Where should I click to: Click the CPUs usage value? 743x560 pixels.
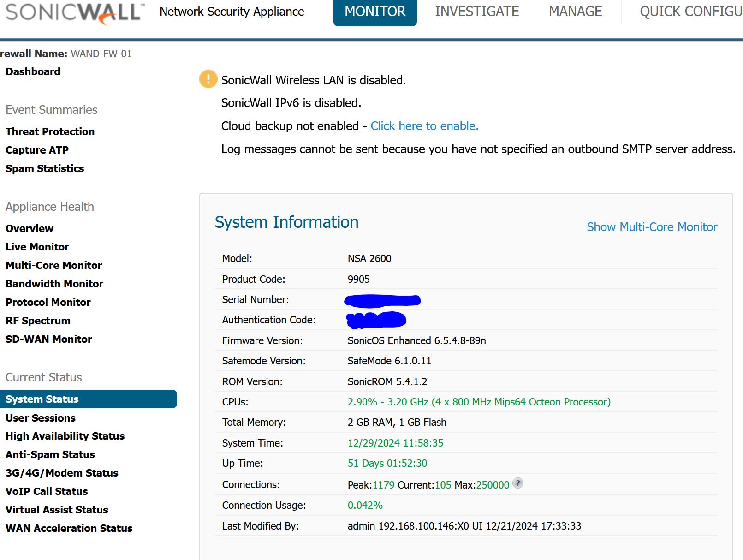[x=479, y=402]
